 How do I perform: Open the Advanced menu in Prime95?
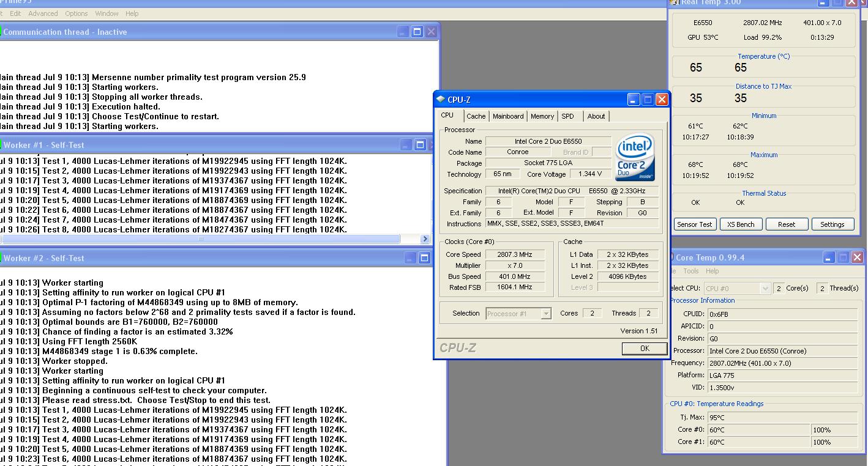43,13
